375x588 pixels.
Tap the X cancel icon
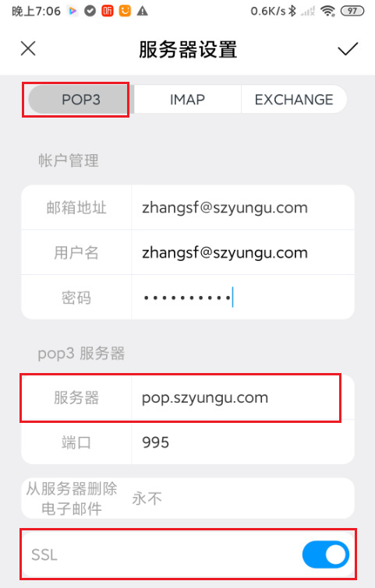click(x=28, y=49)
